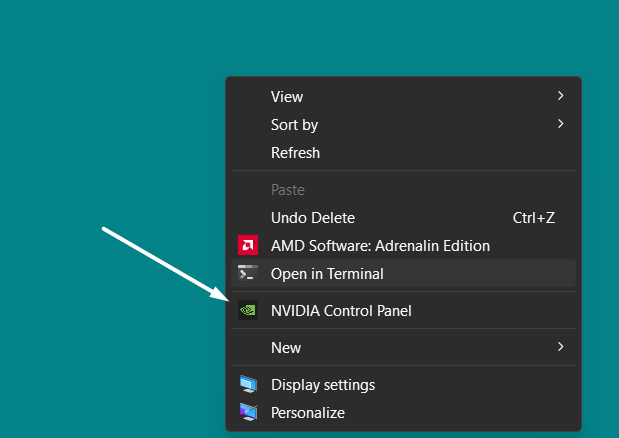619x438 pixels.
Task: Click empty teal desktop to dismiss the menu
Action: tap(100, 100)
